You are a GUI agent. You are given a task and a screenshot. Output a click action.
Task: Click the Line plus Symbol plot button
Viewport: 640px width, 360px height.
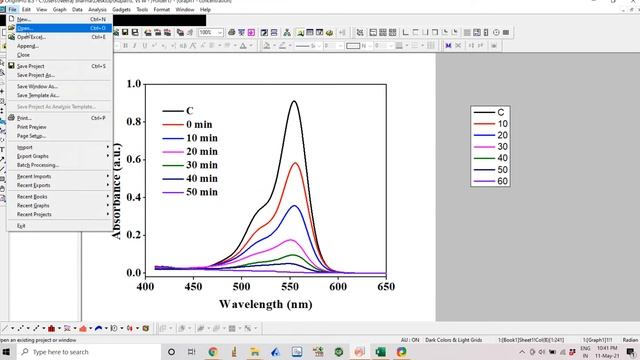pos(36,328)
